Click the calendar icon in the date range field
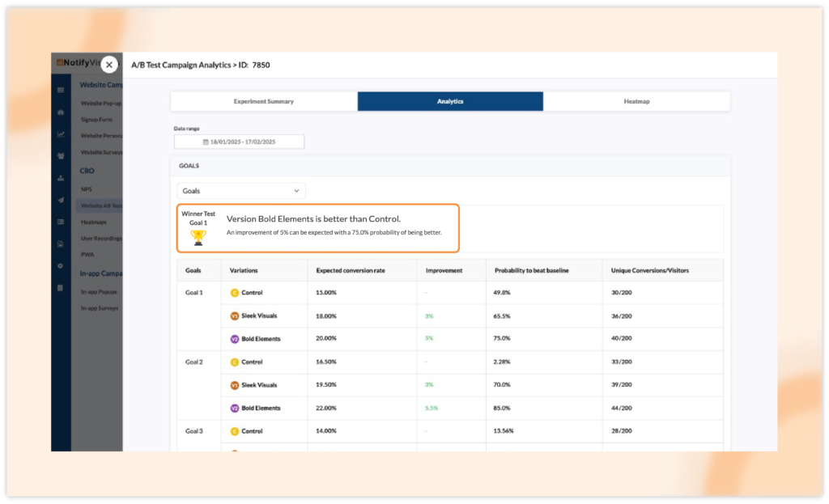Image resolution: width=829 pixels, height=504 pixels. (206, 142)
